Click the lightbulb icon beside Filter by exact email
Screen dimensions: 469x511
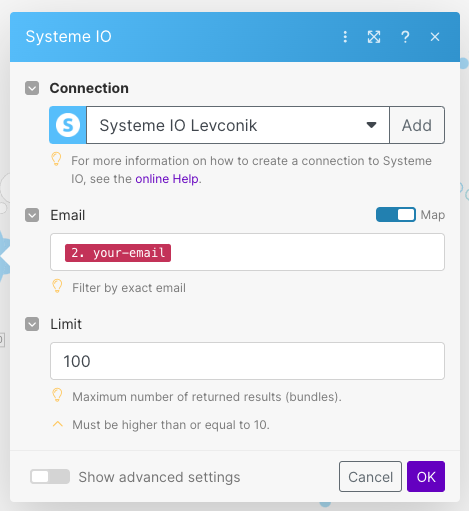click(x=57, y=286)
